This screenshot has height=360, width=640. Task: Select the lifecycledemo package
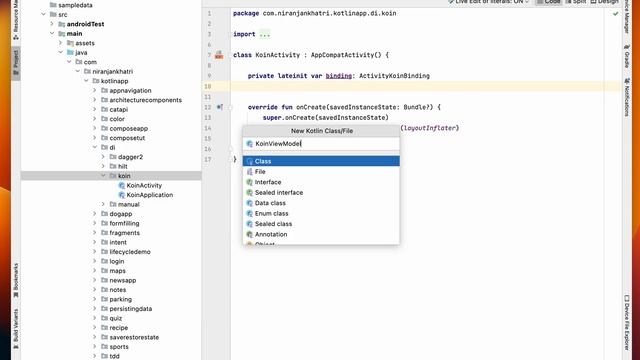pyautogui.click(x=130, y=252)
